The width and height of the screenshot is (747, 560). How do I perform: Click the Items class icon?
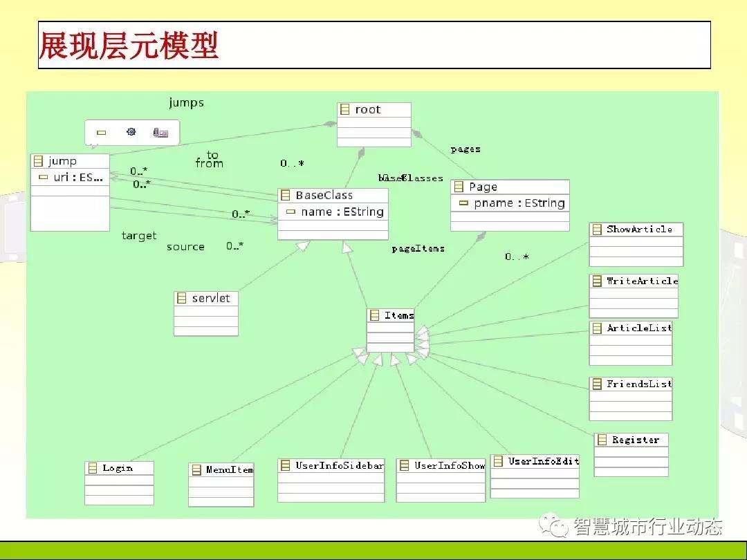375,315
